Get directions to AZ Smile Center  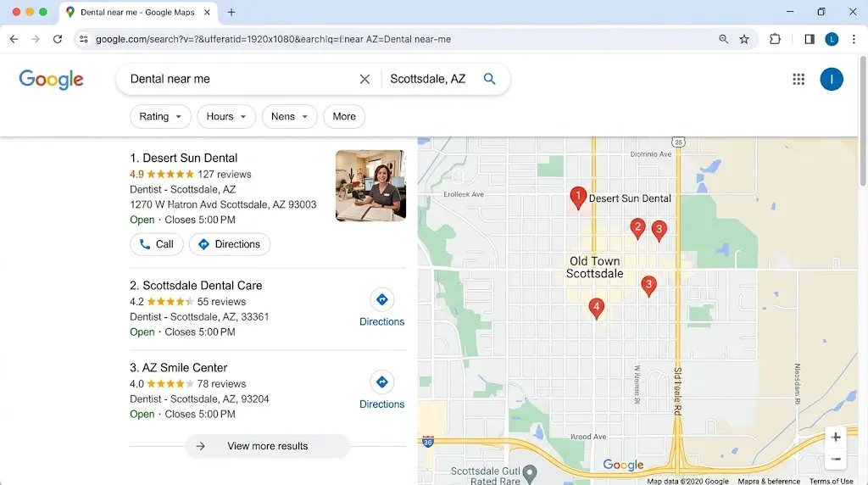(382, 391)
